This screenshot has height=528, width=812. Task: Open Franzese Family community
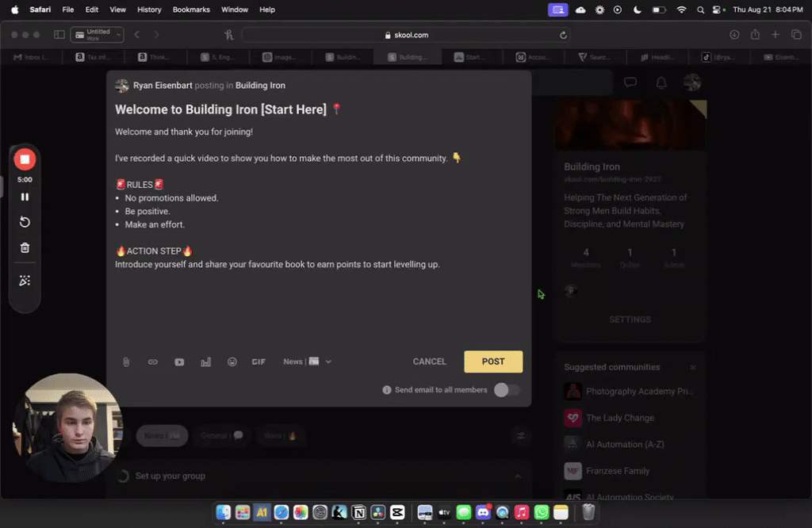pyautogui.click(x=618, y=471)
